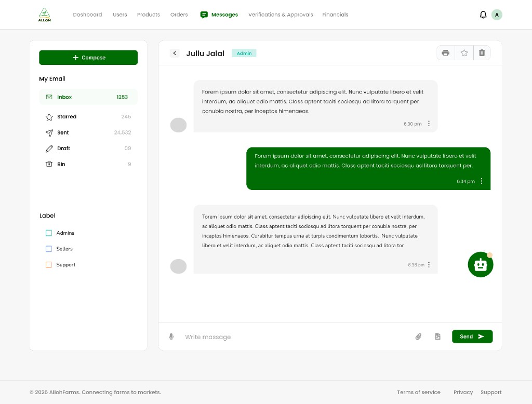Click sender avatar beside 6.38 pm message

[179, 266]
